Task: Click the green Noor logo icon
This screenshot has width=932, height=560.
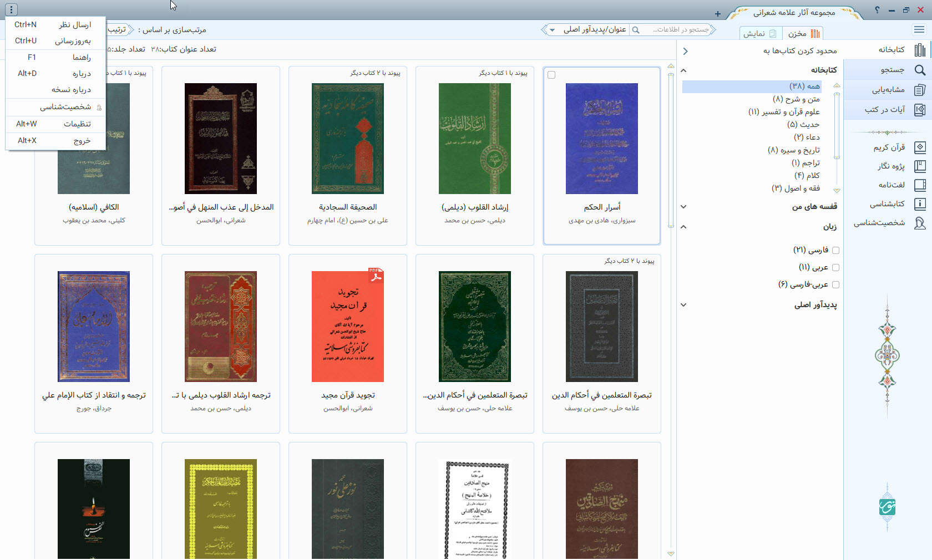Action: click(887, 507)
